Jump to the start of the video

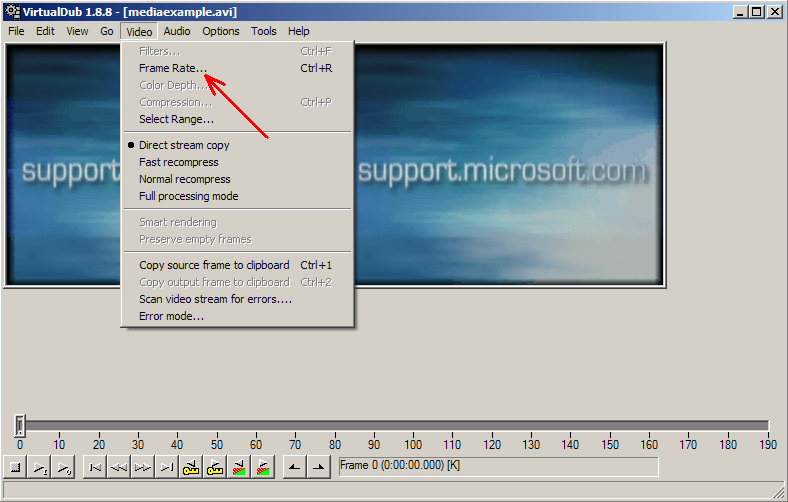pos(94,467)
